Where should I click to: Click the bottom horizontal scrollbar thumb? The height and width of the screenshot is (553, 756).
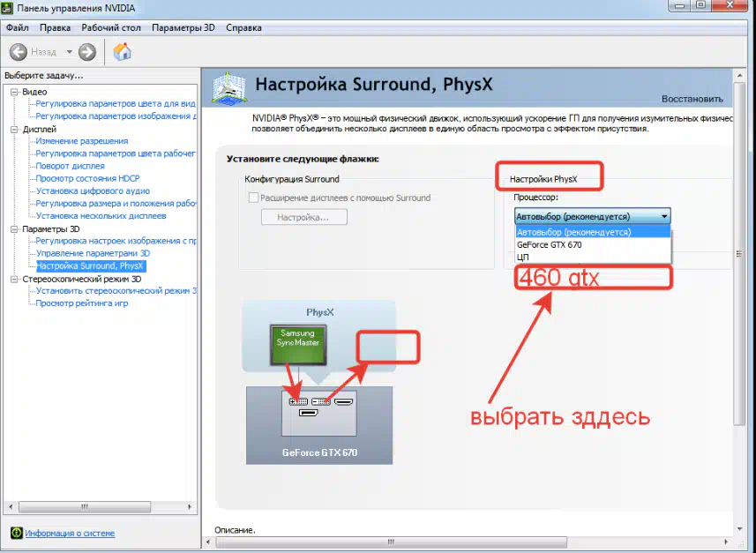(x=391, y=542)
